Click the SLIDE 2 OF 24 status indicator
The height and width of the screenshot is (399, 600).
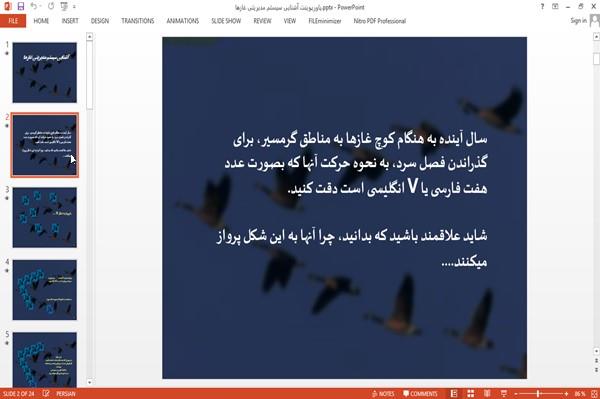[18, 394]
